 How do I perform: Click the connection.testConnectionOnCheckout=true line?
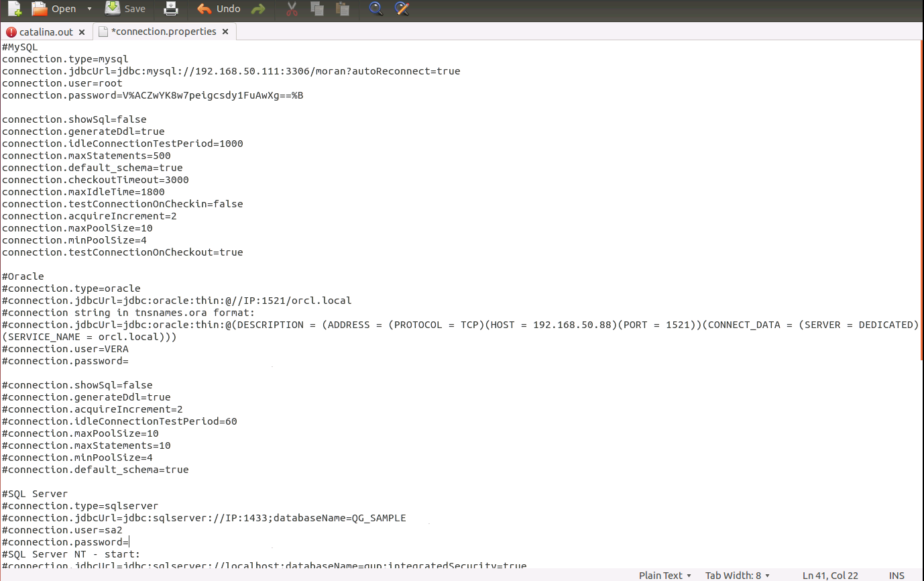pos(123,252)
